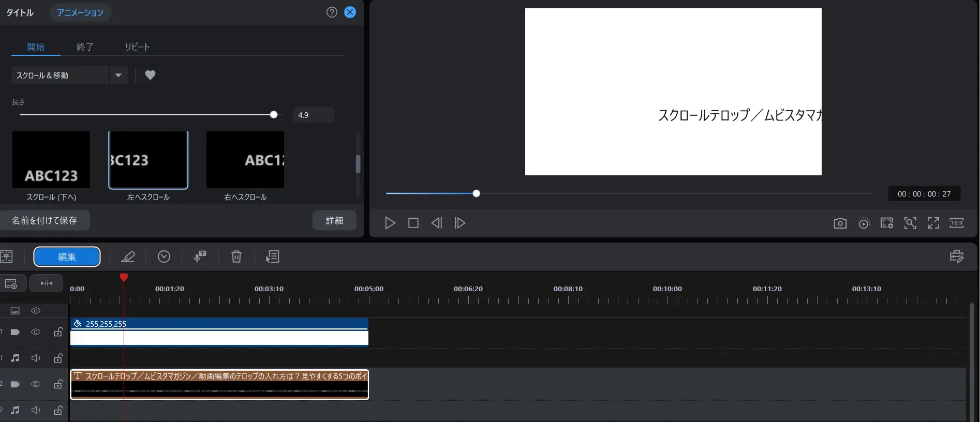
Task: Lock the video track with the title clip
Action: click(58, 384)
